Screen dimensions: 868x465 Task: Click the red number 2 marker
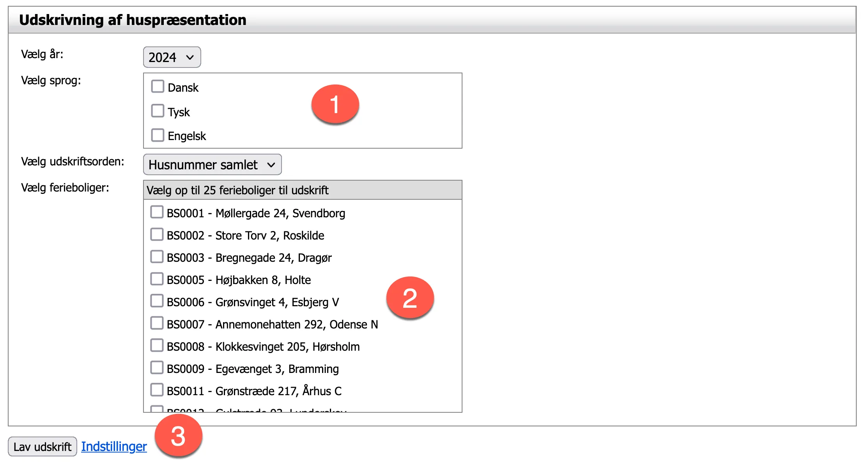(x=410, y=298)
